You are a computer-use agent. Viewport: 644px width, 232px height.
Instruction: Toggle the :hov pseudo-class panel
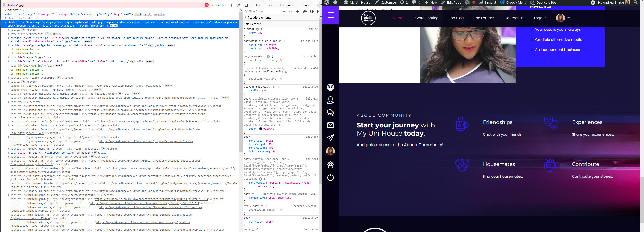coord(284,11)
